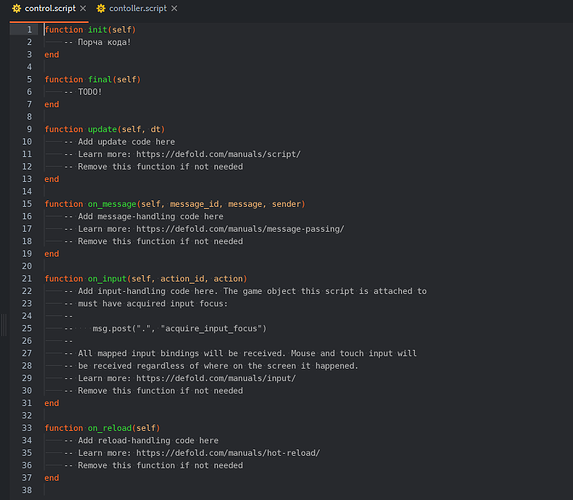The height and width of the screenshot is (500, 573).
Task: Click the defold.com/manuals/script/ URL
Action: pyautogui.click(x=218, y=154)
